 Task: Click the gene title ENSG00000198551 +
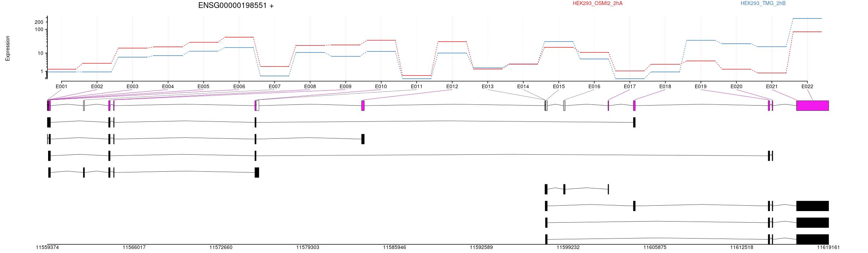(x=236, y=5)
